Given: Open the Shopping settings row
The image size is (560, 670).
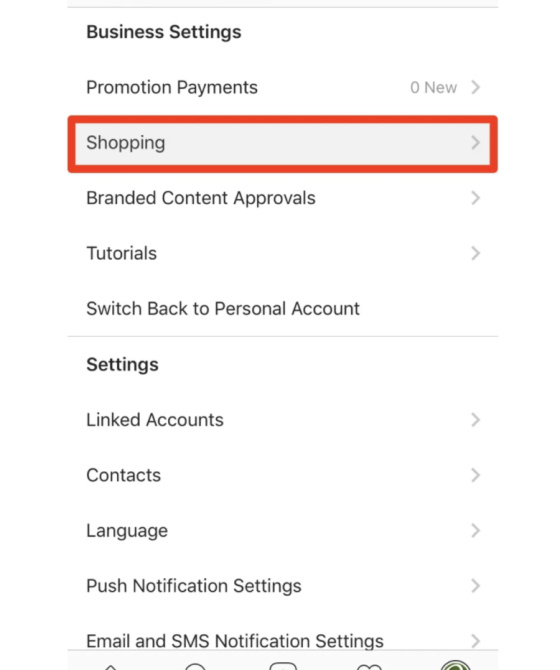Looking at the screenshot, I should coord(283,143).
